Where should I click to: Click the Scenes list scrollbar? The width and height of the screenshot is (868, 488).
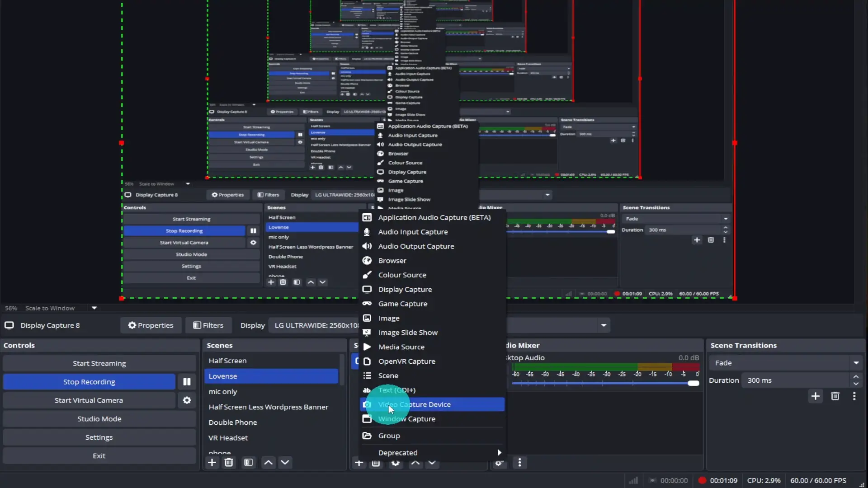pyautogui.click(x=342, y=370)
